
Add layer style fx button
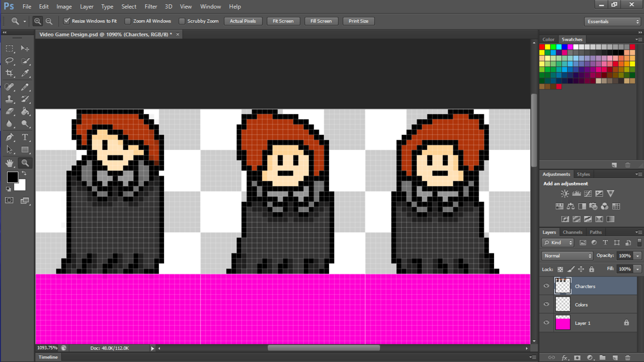pyautogui.click(x=565, y=358)
